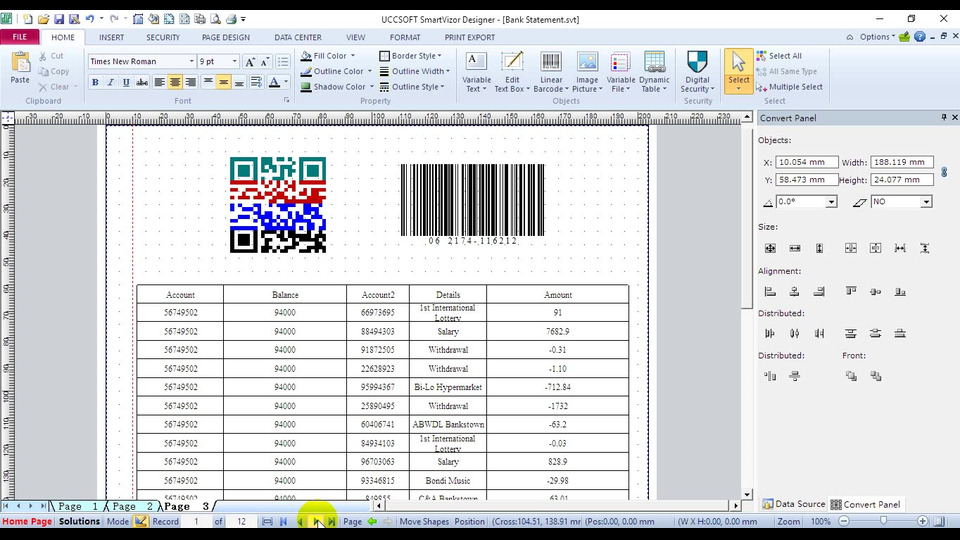Edit the Height field in Convert Panel
Viewport: 960px width, 540px height.
902,180
